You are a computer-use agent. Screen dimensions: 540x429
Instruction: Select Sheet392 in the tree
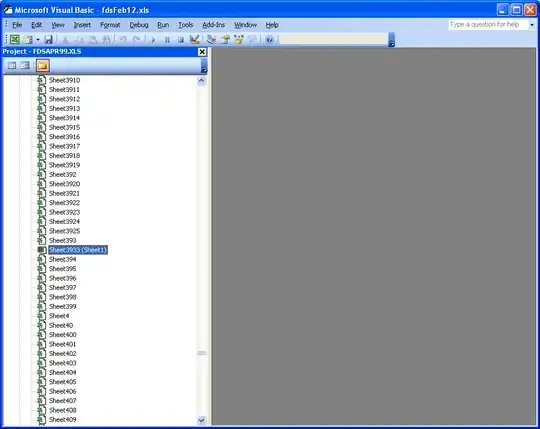point(62,175)
